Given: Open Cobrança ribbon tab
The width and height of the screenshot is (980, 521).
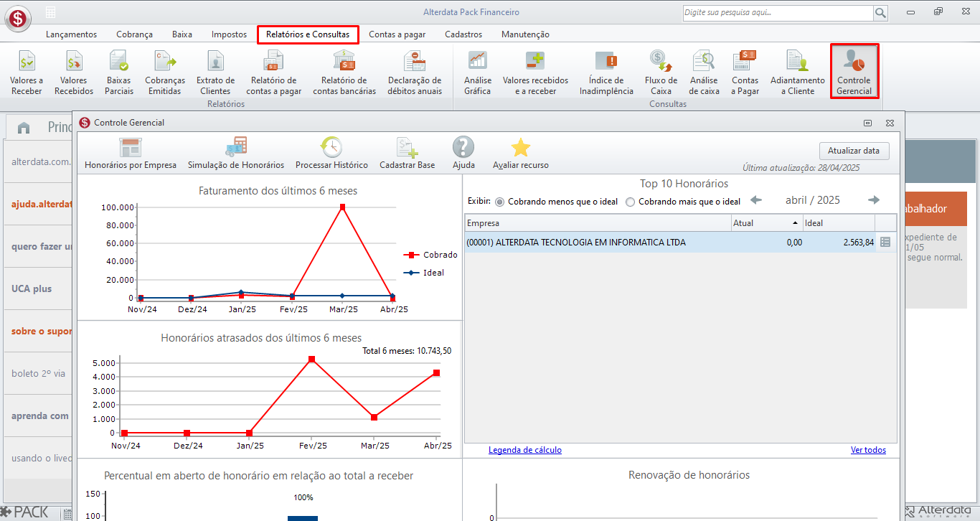Looking at the screenshot, I should (x=134, y=34).
